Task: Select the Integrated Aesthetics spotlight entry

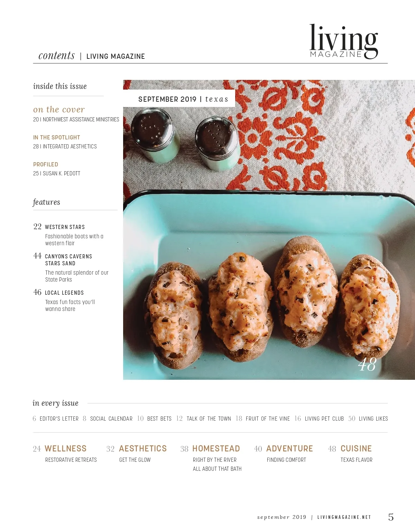Action: pyautogui.click(x=65, y=146)
